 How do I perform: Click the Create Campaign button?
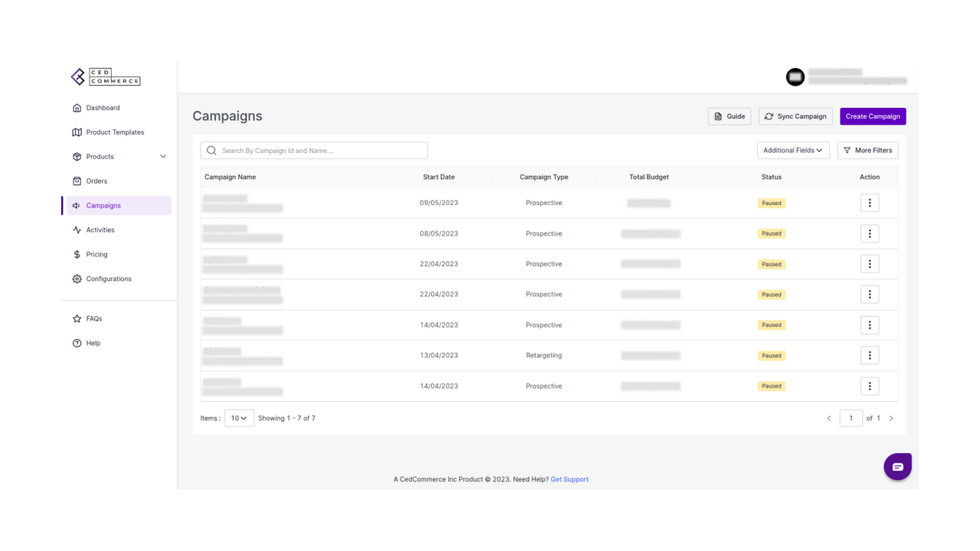tap(873, 116)
